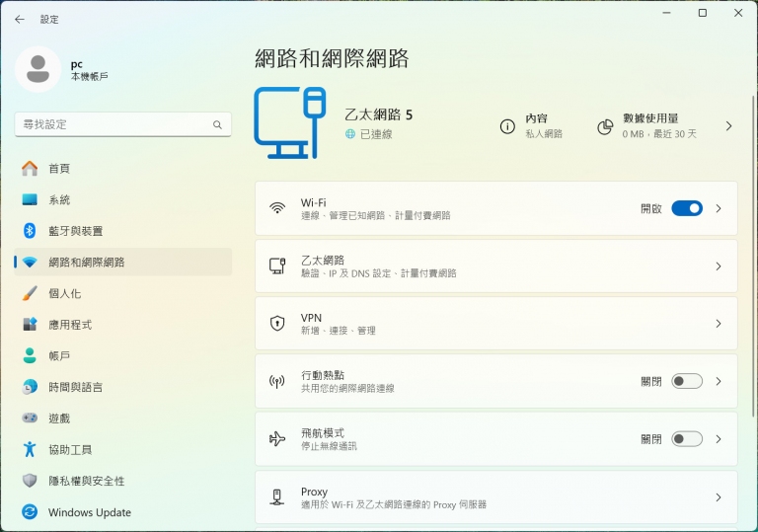This screenshot has width=758, height=532.
Task: Click the info icon next to 內容
Action: 507,126
